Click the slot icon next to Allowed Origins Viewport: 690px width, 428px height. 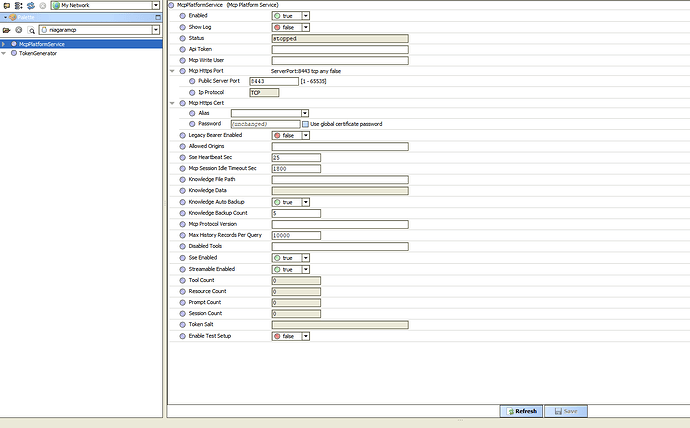tap(183, 146)
